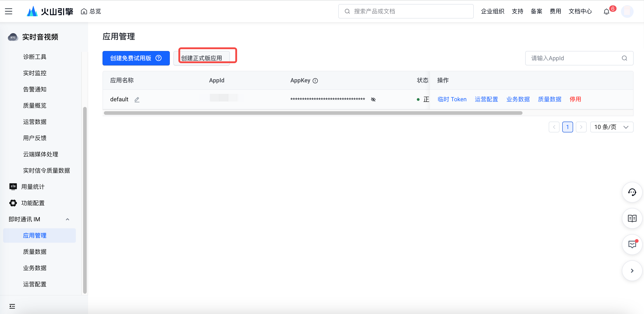Click the notification bell icon
Image resolution: width=644 pixels, height=314 pixels.
pyautogui.click(x=606, y=12)
